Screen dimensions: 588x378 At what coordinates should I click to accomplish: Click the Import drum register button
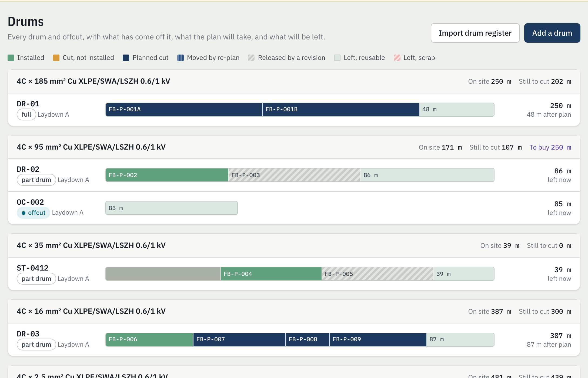click(x=475, y=33)
